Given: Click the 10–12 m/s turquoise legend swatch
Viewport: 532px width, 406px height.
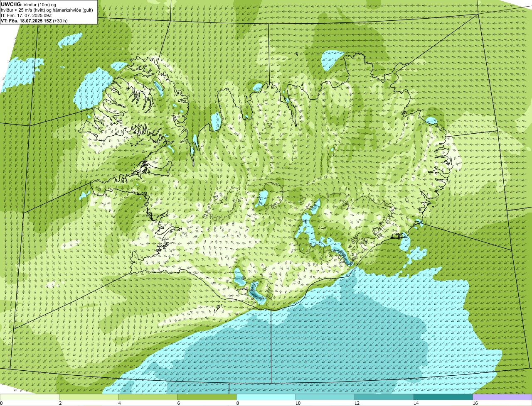Looking at the screenshot, I should pyautogui.click(x=325, y=397).
